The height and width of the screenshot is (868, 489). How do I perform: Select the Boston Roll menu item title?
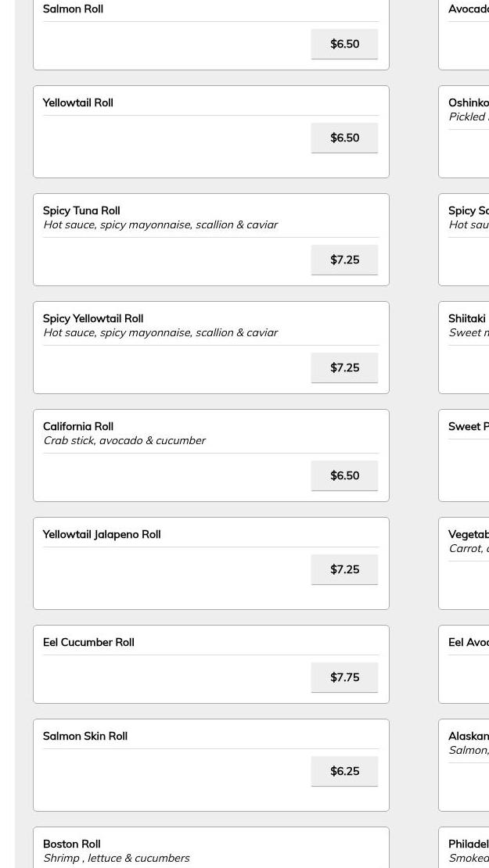click(x=72, y=844)
